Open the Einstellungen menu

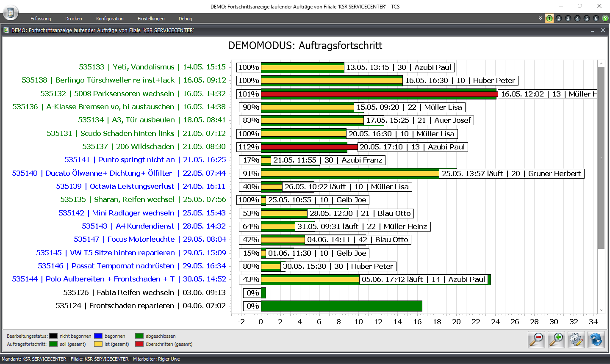tap(151, 19)
